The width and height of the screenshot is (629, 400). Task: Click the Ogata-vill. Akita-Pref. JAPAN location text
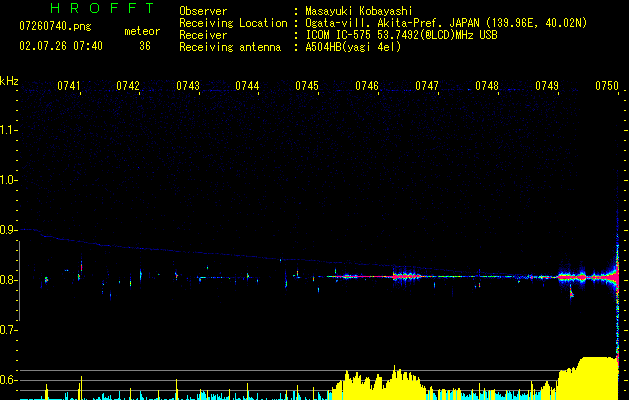[446, 23]
